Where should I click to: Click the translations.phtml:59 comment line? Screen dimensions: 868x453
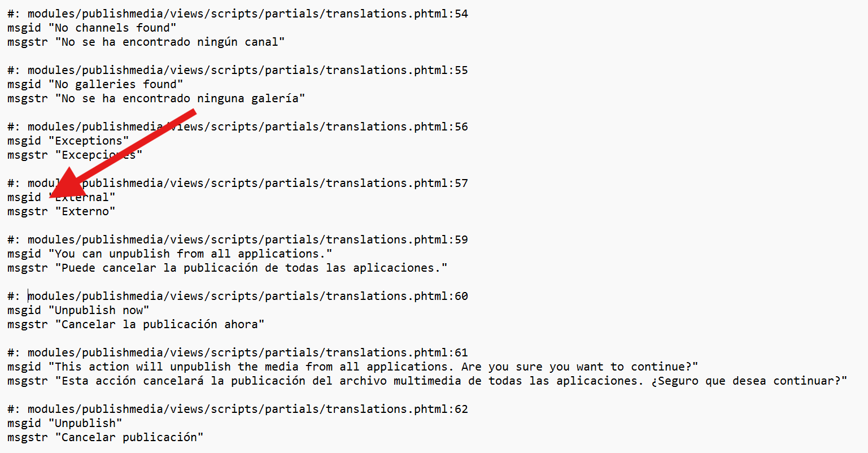pos(238,239)
